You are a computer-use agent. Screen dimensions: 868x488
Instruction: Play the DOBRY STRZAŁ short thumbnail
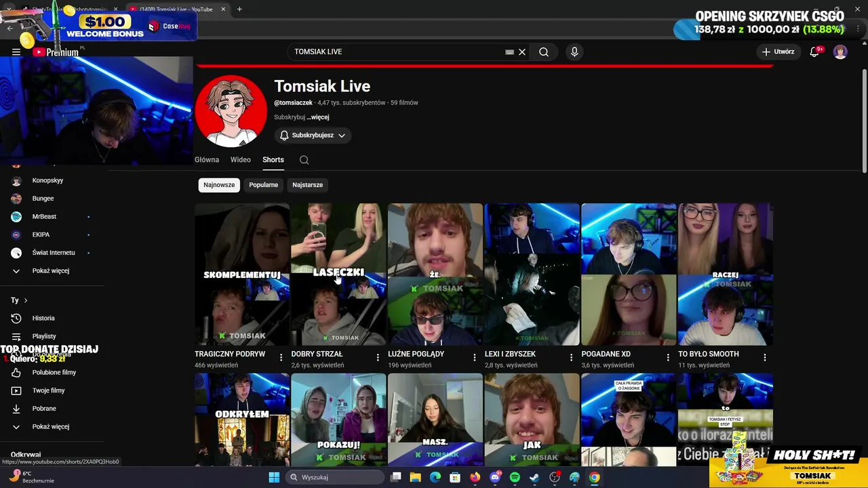click(x=338, y=274)
